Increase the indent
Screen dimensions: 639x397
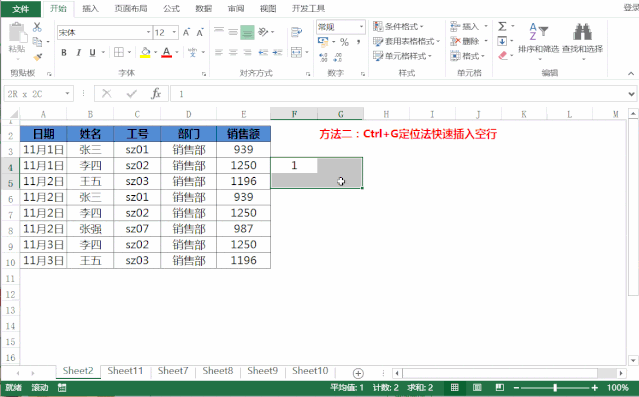point(278,52)
